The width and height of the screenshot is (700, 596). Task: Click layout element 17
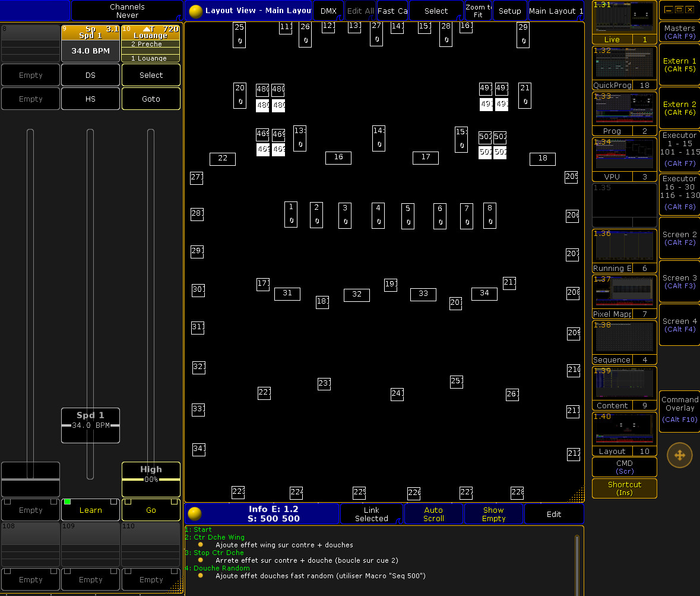(426, 157)
